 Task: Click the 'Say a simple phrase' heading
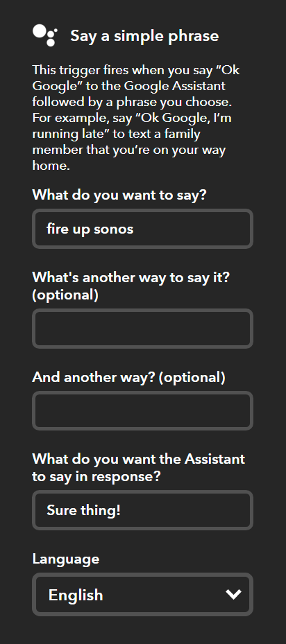[144, 36]
